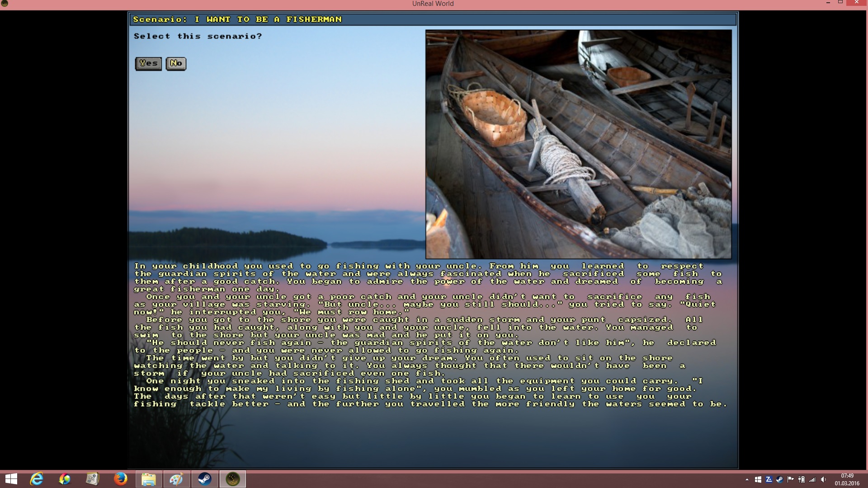This screenshot has width=868, height=488.
Task: Open Action Center flag icon
Action: (791, 479)
